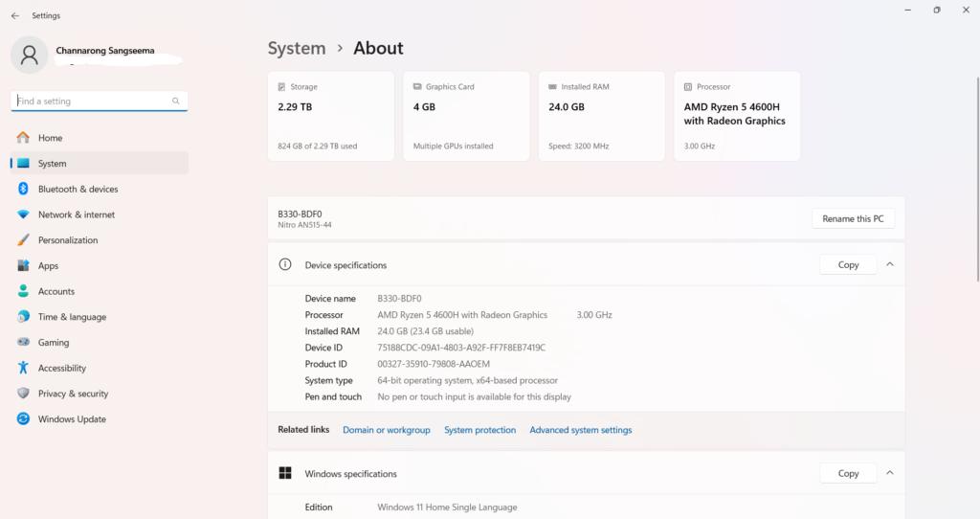Open the user profile avatar icon
980x519 pixels.
[30, 55]
